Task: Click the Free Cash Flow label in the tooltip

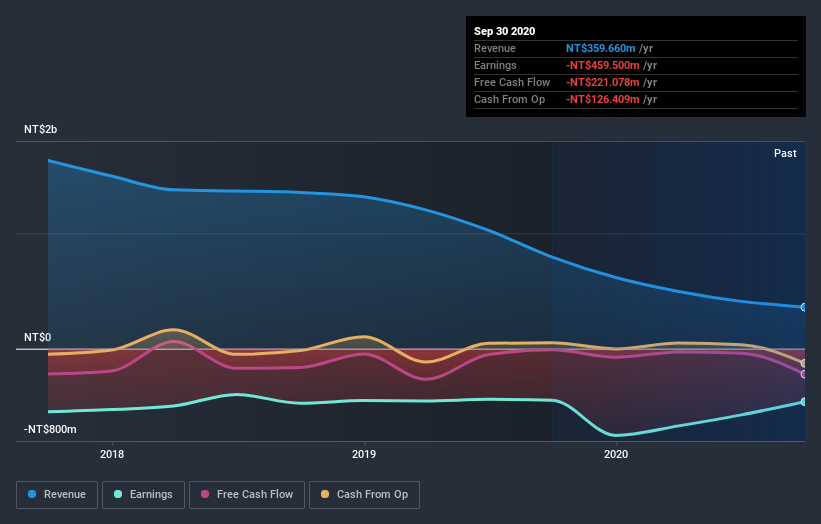Action: click(x=512, y=82)
